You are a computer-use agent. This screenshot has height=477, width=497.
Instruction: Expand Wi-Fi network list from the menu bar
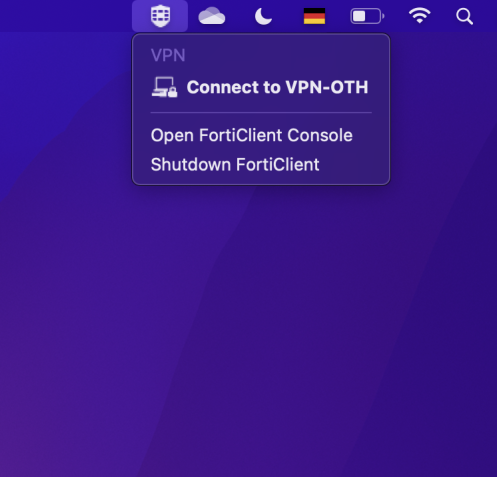(420, 16)
